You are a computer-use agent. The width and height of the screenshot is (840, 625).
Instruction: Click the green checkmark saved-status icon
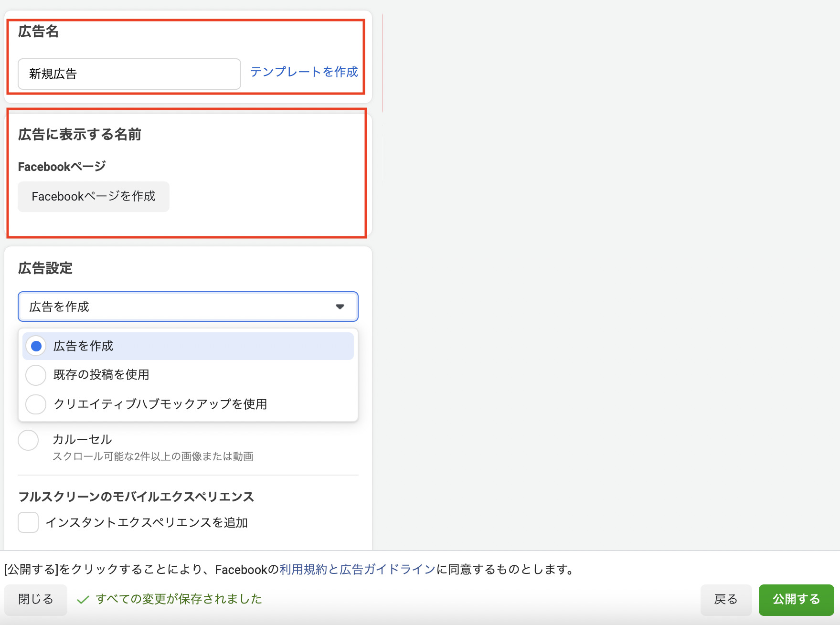83,600
